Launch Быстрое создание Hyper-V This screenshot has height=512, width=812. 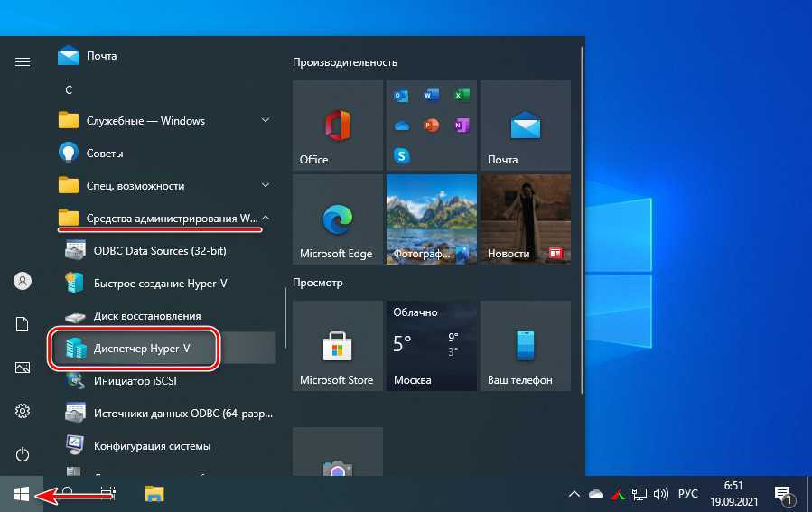pyautogui.click(x=160, y=284)
